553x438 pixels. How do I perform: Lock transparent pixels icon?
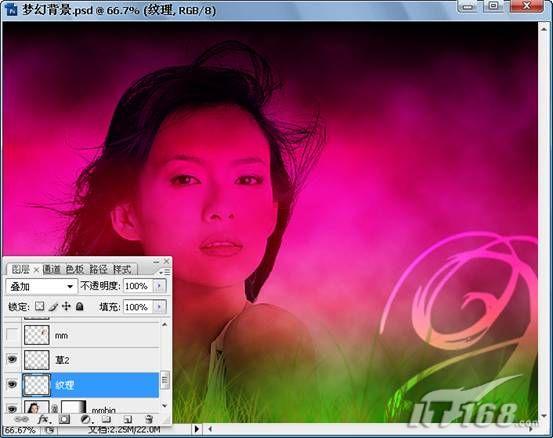(40, 306)
